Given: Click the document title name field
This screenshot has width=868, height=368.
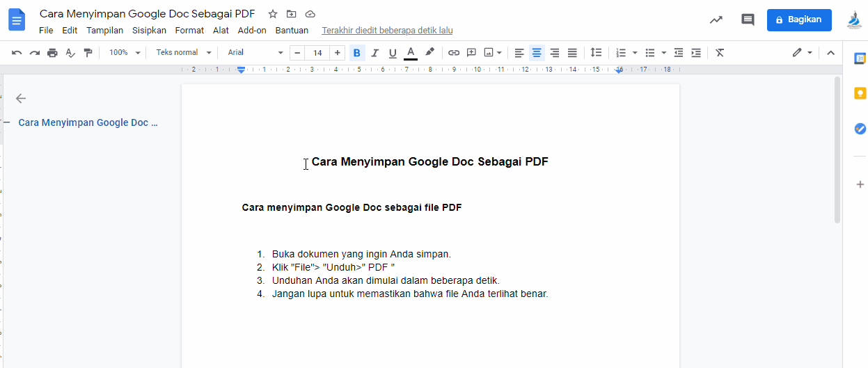Looking at the screenshot, I should [148, 14].
